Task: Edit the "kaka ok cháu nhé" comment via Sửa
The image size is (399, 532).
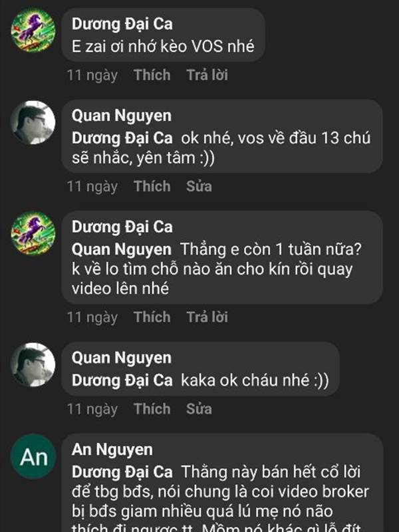Action: point(199,409)
